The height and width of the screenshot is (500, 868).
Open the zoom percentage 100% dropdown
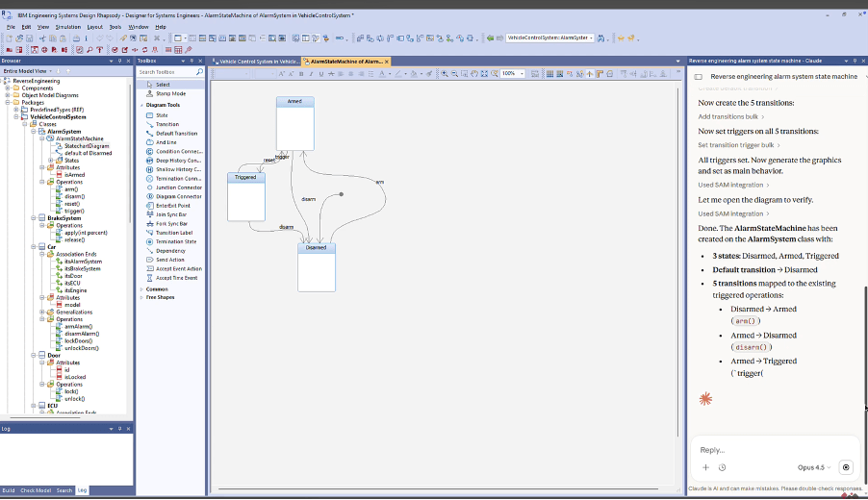tap(522, 74)
